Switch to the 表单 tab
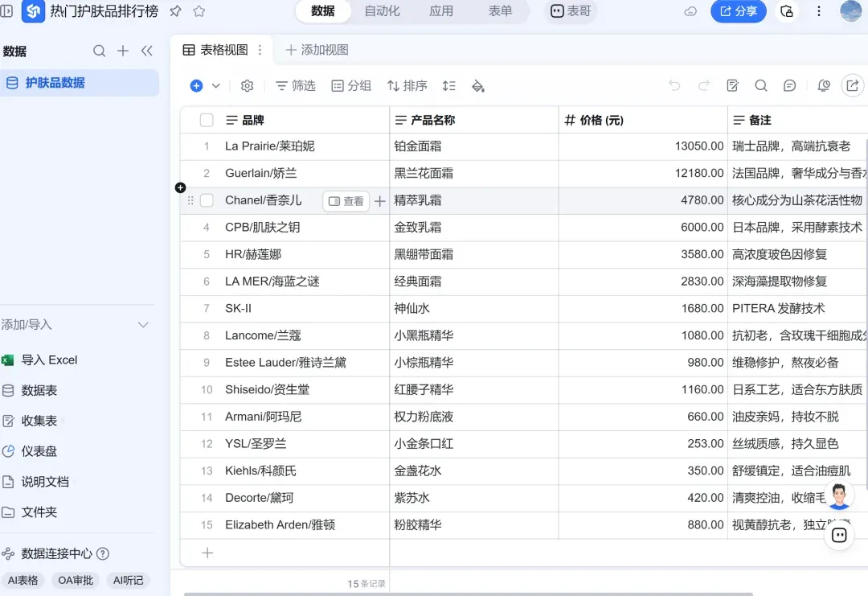This screenshot has height=596, width=868. [501, 11]
